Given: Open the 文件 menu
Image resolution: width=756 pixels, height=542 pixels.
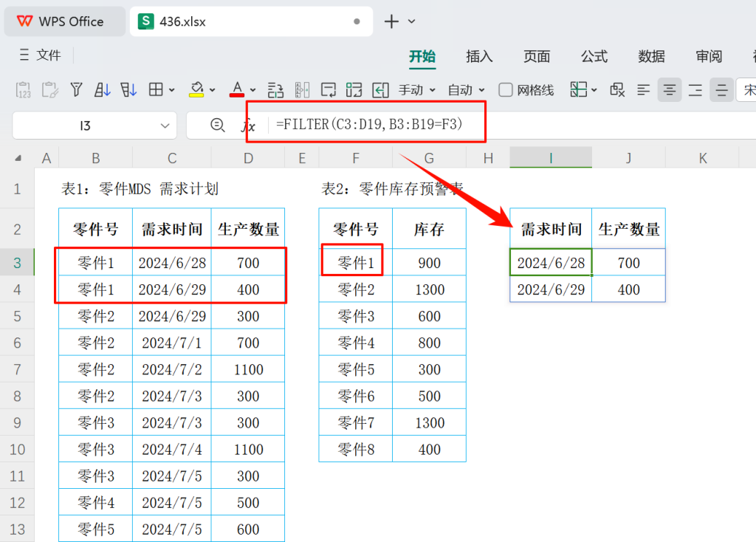Looking at the screenshot, I should click(49, 55).
